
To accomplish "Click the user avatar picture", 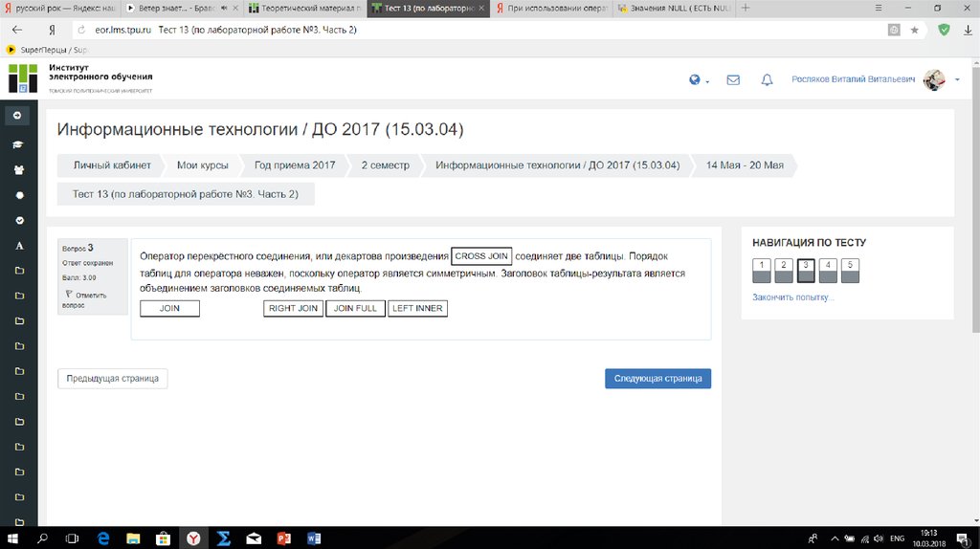I will pos(934,80).
